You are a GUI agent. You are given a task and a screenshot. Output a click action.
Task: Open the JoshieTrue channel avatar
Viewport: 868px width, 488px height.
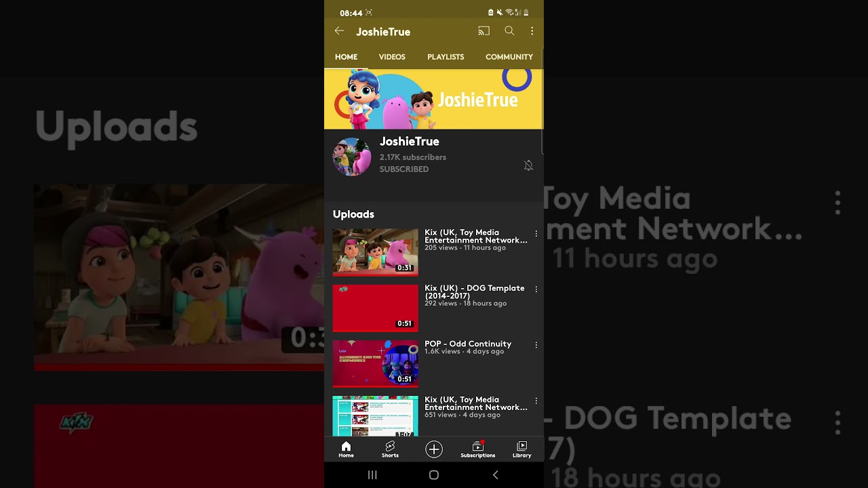(x=352, y=157)
